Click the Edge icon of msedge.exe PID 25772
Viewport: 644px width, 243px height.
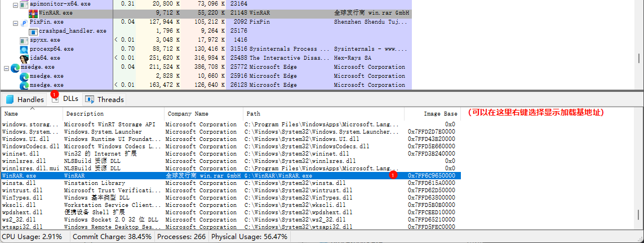(15, 68)
